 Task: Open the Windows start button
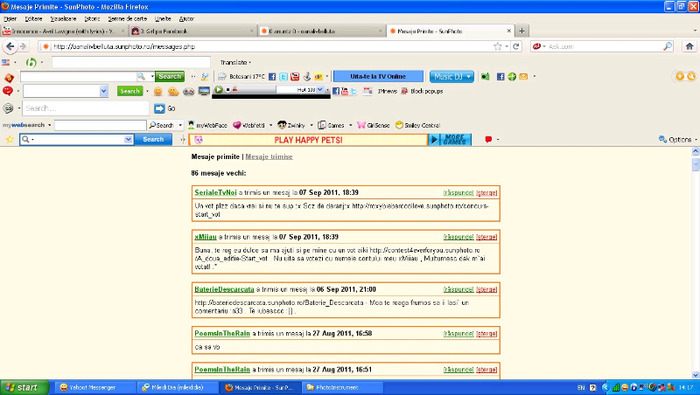coord(25,387)
